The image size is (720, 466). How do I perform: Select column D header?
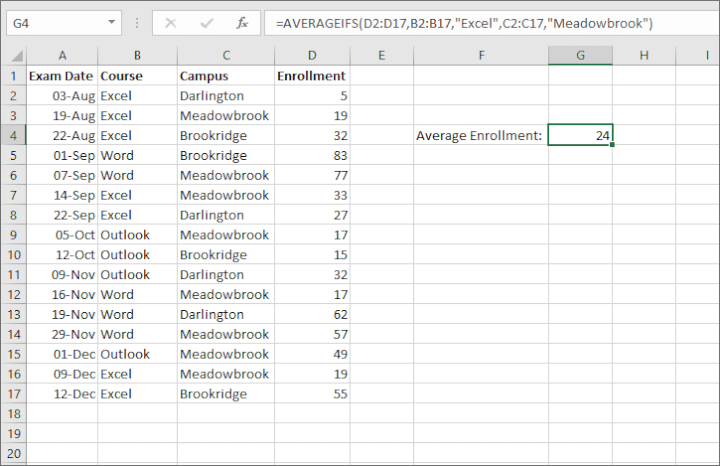point(312,55)
